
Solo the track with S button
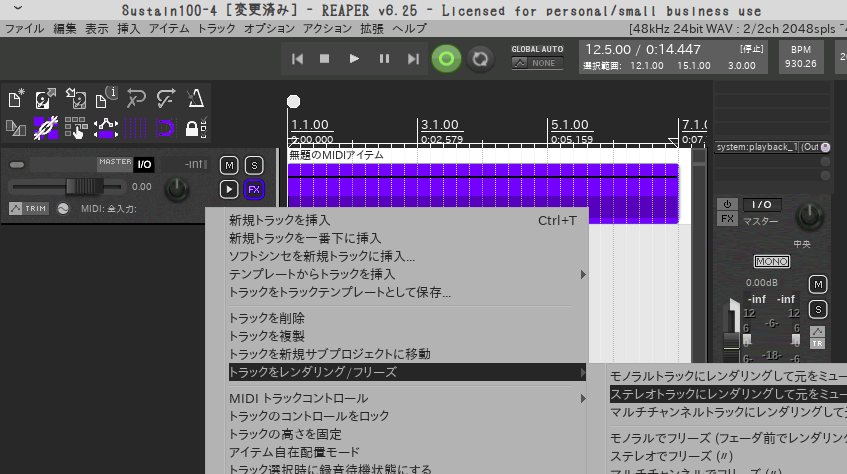(x=254, y=165)
